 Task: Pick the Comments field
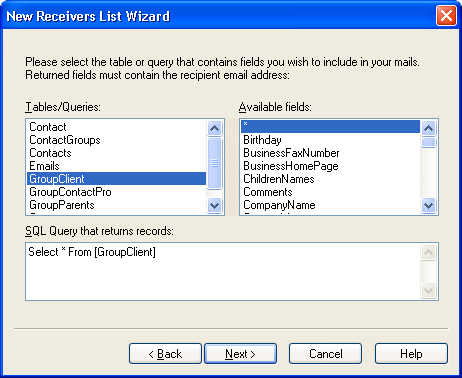[x=330, y=192]
